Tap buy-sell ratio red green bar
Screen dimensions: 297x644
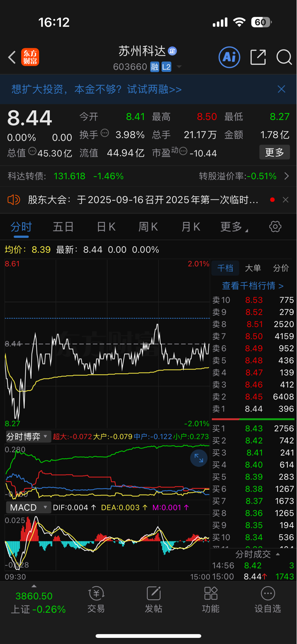[253, 419]
